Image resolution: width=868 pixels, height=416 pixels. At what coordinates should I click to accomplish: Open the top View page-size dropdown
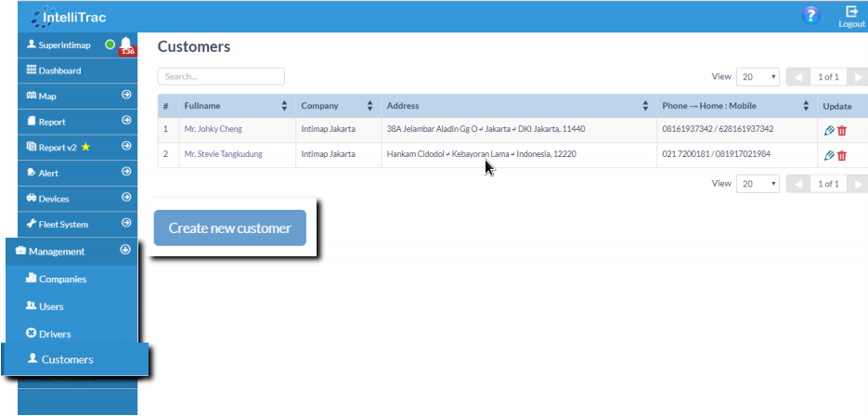pyautogui.click(x=758, y=77)
